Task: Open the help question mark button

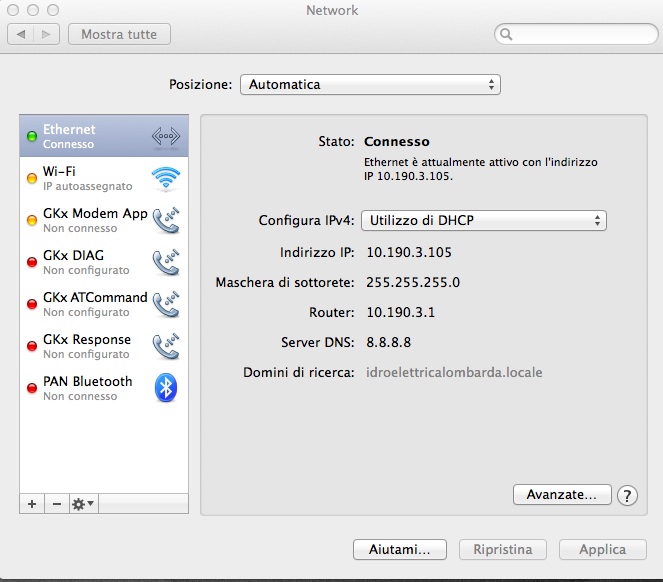Action: pos(627,495)
